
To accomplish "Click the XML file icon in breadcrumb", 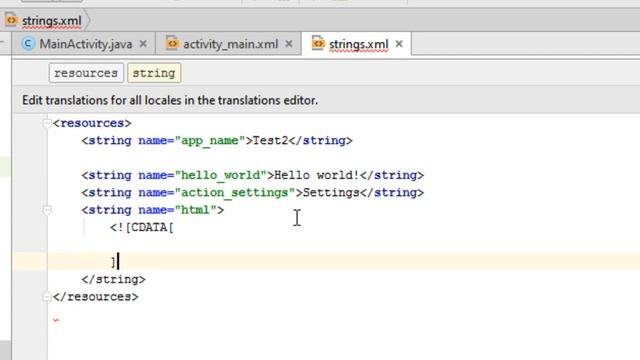I will tap(11, 20).
